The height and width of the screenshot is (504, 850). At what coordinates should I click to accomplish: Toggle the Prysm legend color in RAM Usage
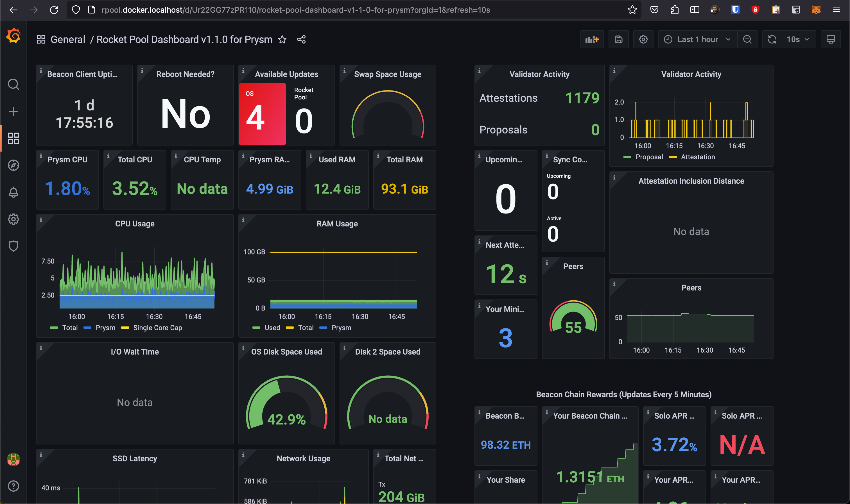click(324, 328)
